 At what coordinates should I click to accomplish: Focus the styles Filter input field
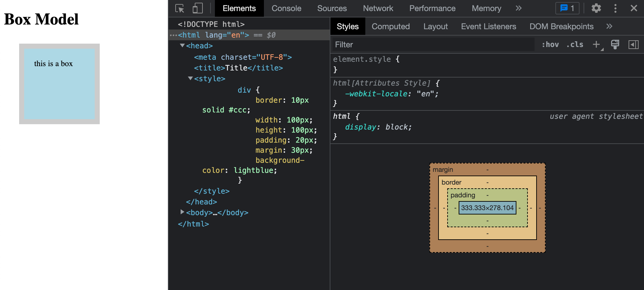click(433, 44)
